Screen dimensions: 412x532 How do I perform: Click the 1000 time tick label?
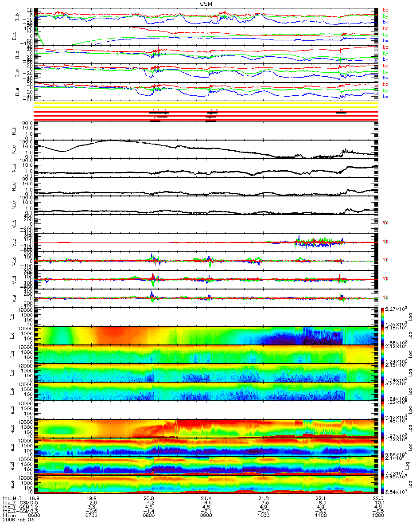pos(263,515)
